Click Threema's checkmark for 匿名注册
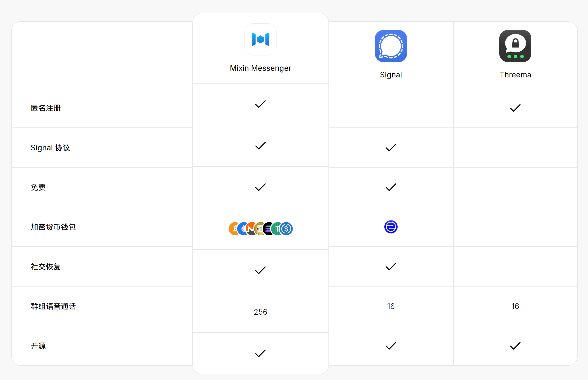Screen dimensions: 588x380 [515, 108]
